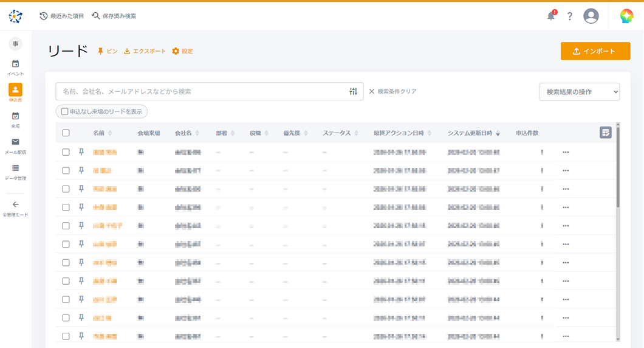Open the 検索結果の操作 dropdown
The image size is (644, 348).
[579, 92]
